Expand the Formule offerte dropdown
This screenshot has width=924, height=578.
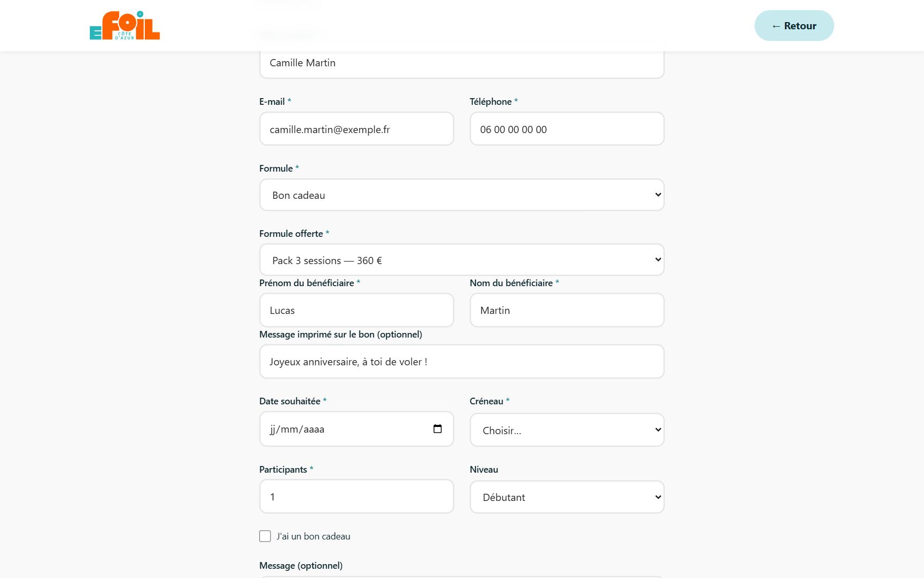coord(462,260)
